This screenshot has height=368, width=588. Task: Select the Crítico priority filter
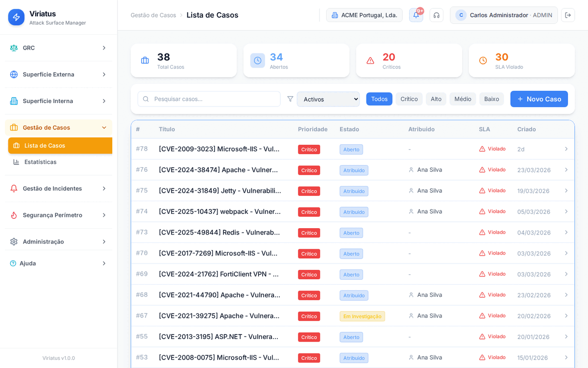pyautogui.click(x=409, y=99)
